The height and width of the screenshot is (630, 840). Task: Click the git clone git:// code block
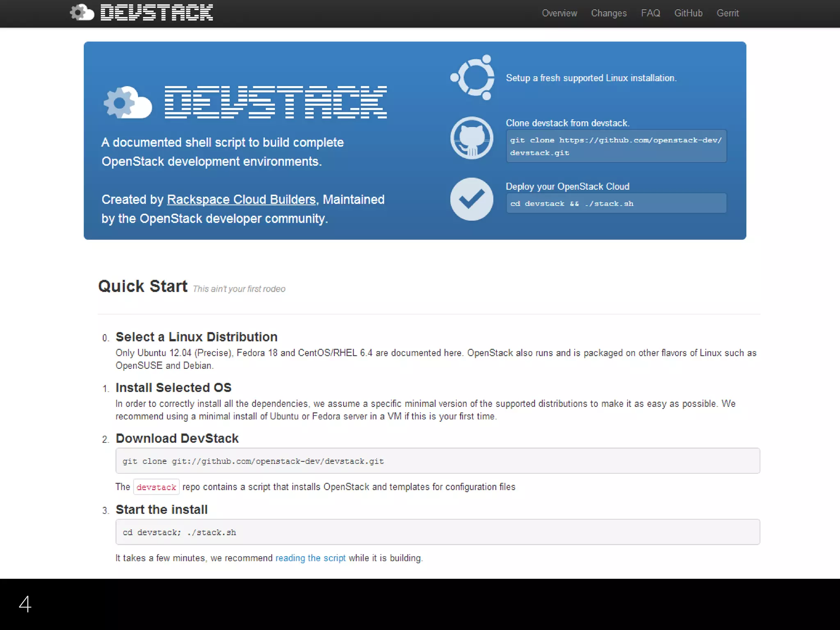coord(438,461)
